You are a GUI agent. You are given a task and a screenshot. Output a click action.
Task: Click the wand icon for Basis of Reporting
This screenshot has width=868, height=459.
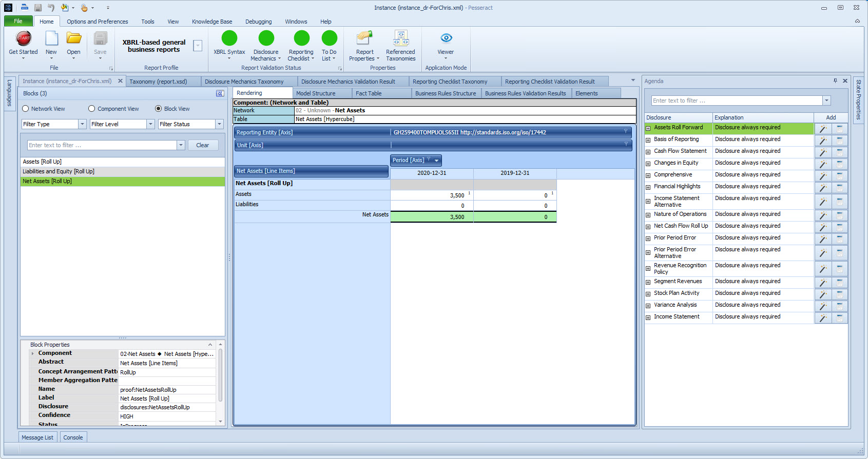pyautogui.click(x=823, y=141)
